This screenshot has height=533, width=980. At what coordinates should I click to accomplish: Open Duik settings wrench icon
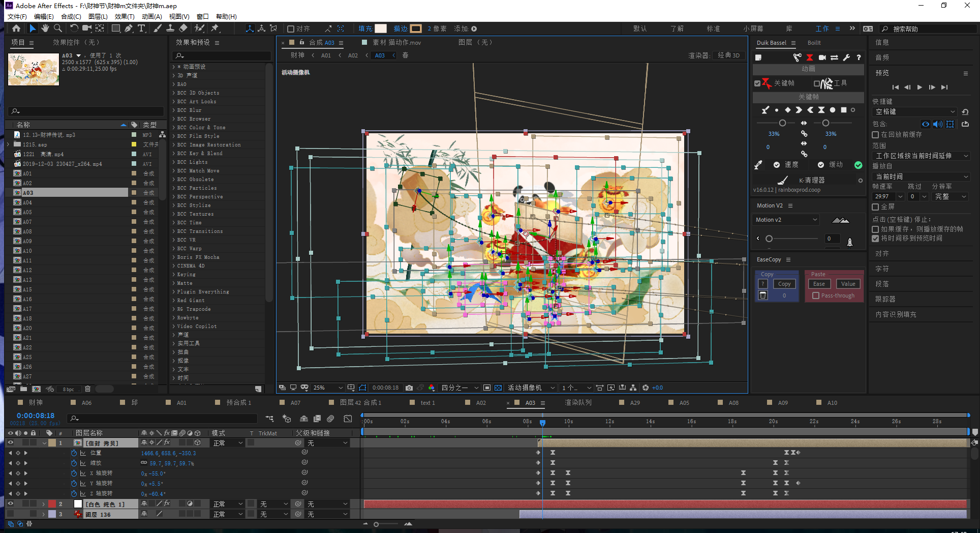(846, 57)
